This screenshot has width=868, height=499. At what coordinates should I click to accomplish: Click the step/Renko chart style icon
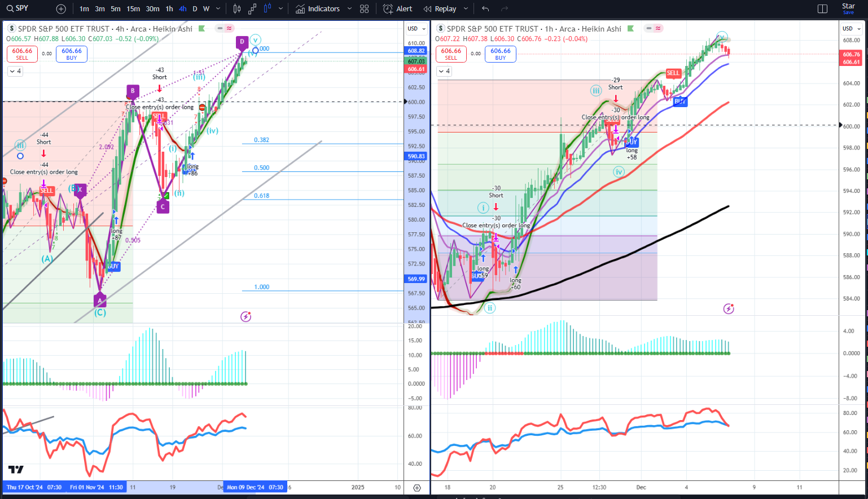(x=252, y=9)
